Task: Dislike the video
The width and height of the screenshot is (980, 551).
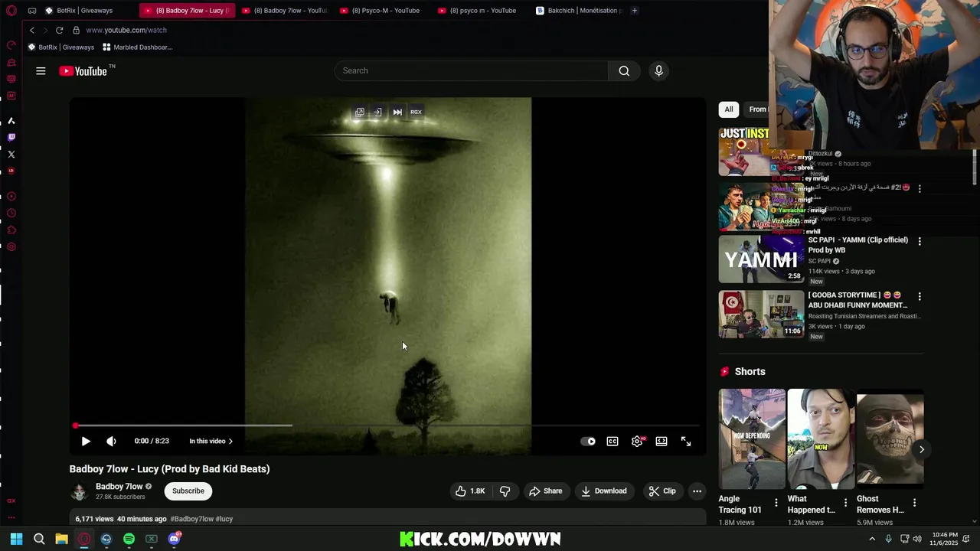Action: click(x=505, y=491)
